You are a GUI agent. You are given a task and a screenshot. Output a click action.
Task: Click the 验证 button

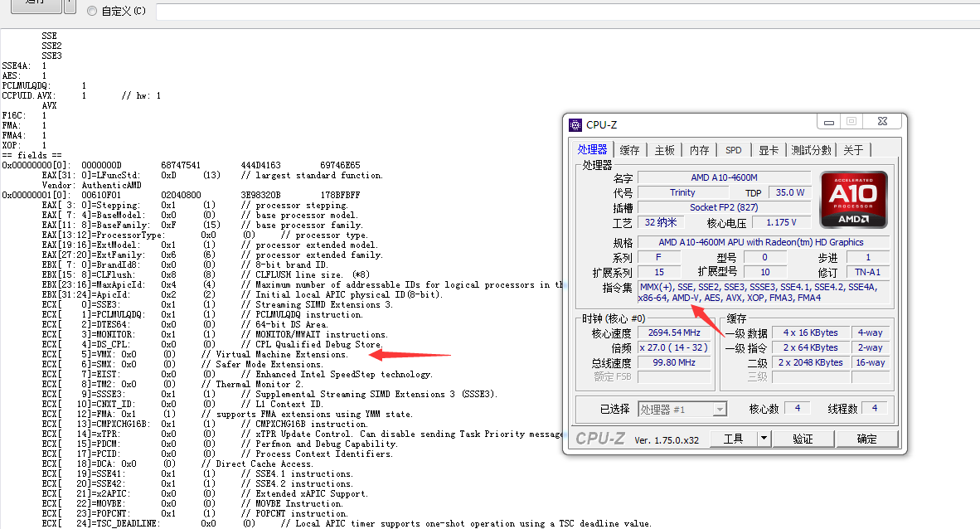[803, 439]
